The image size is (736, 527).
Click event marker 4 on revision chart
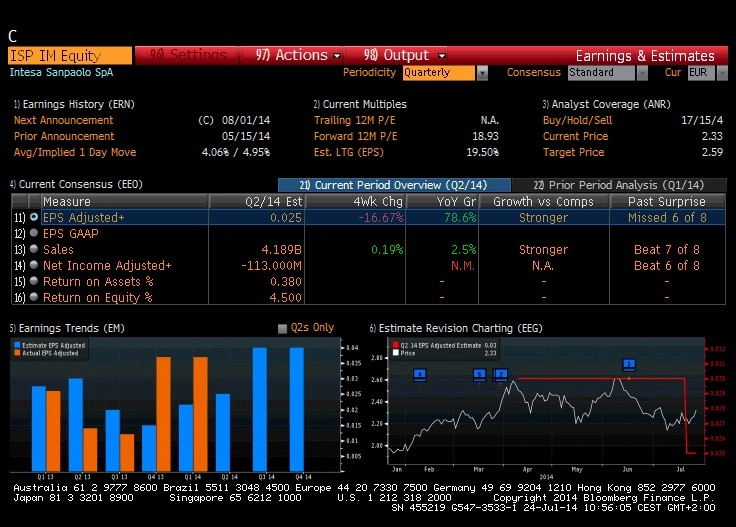(420, 374)
